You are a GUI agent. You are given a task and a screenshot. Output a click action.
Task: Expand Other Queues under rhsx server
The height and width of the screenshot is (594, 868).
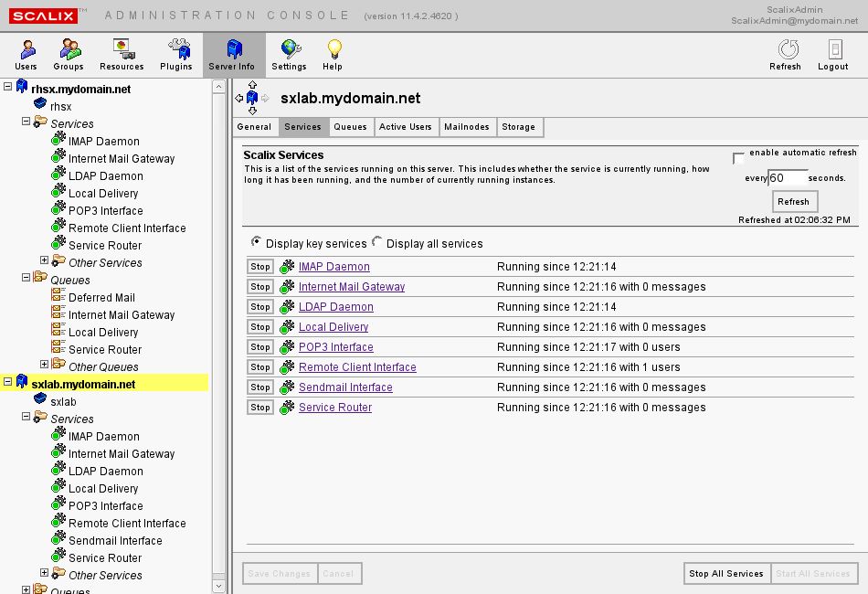(x=44, y=365)
